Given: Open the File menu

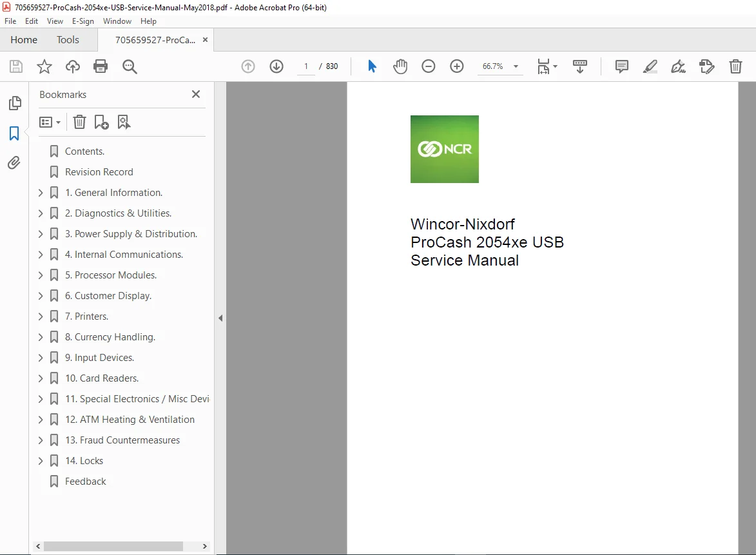Looking at the screenshot, I should tap(10, 21).
